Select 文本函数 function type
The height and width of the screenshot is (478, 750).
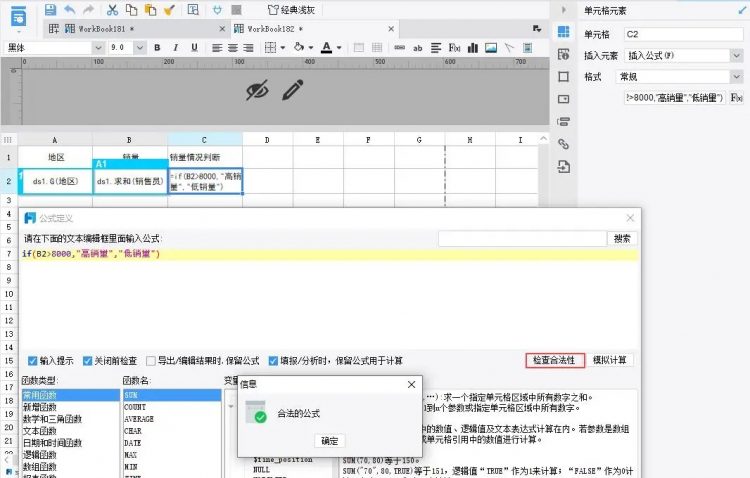[40, 431]
